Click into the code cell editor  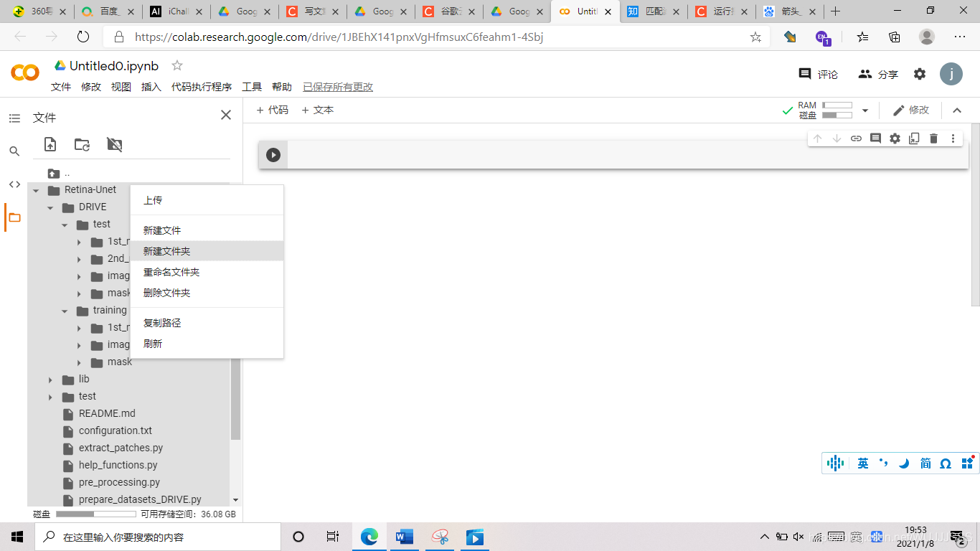628,155
